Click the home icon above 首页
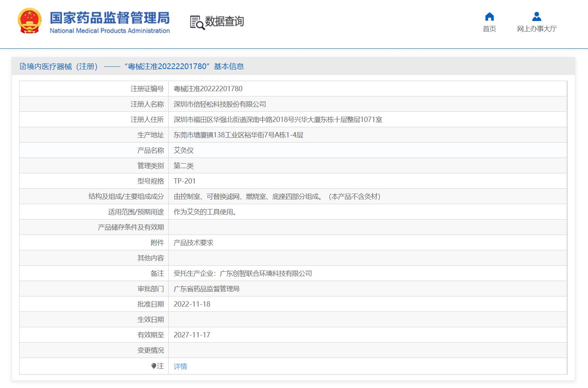This screenshot has height=388, width=588. (489, 17)
